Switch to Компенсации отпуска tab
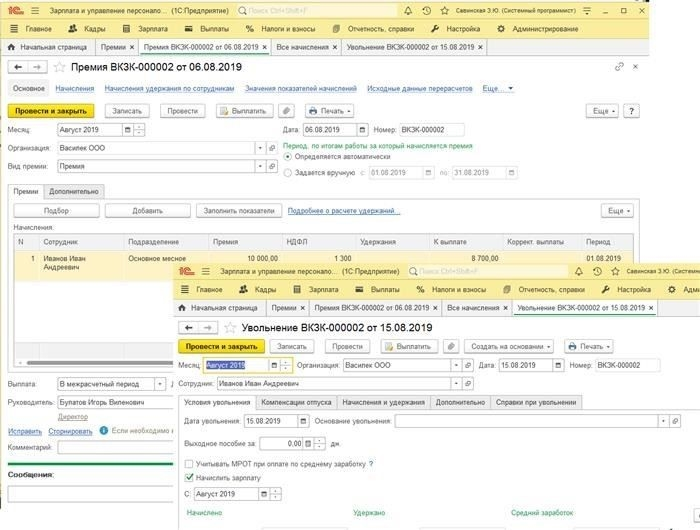700x530 pixels. (296, 402)
